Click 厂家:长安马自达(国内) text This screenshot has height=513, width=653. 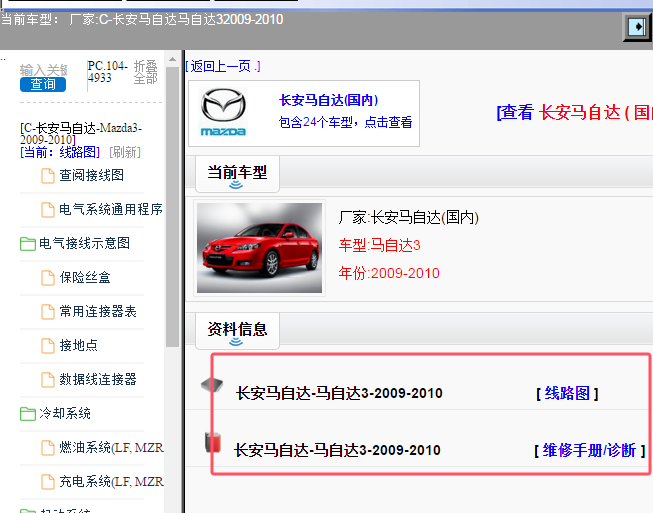(409, 217)
